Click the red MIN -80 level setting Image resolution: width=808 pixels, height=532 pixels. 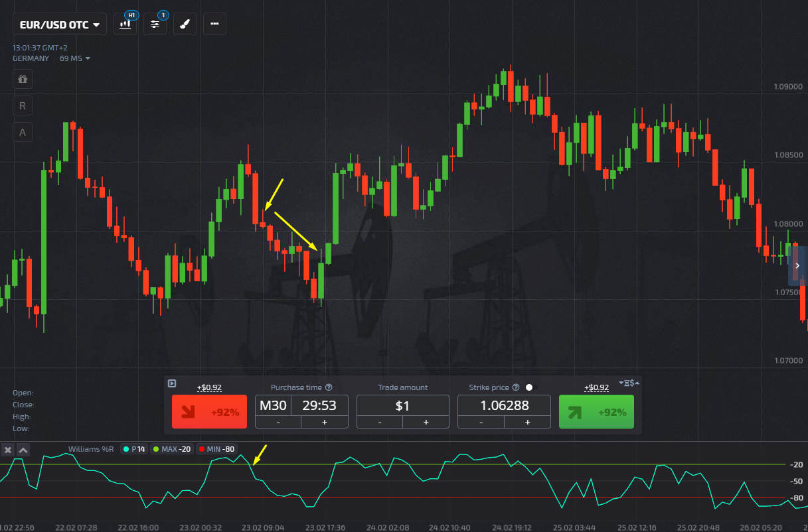pos(216,449)
